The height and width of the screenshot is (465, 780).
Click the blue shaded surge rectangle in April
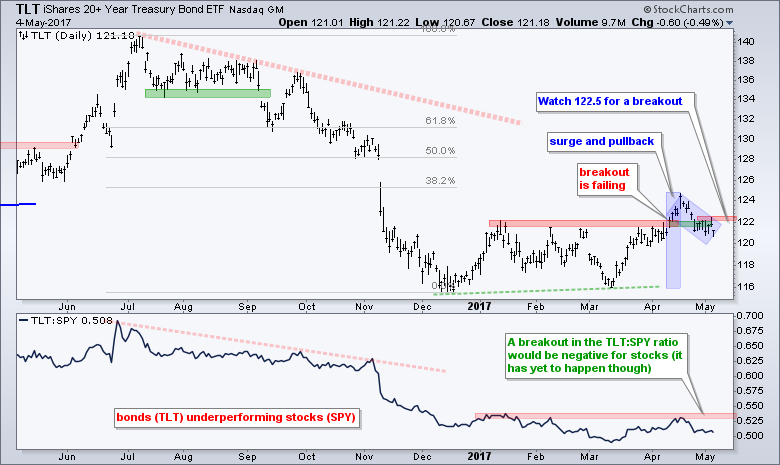[673, 240]
